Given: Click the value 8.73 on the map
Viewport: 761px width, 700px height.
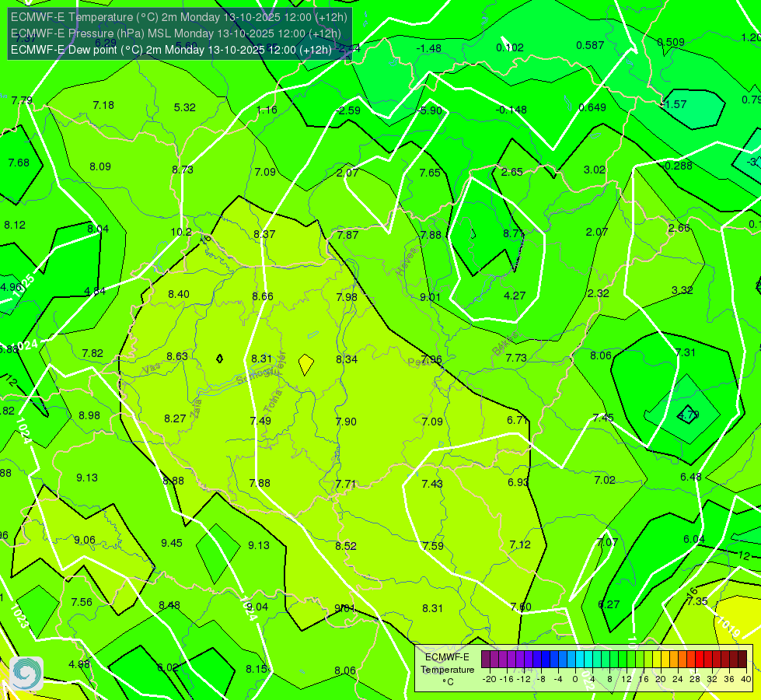Looking at the screenshot, I should pyautogui.click(x=183, y=170).
